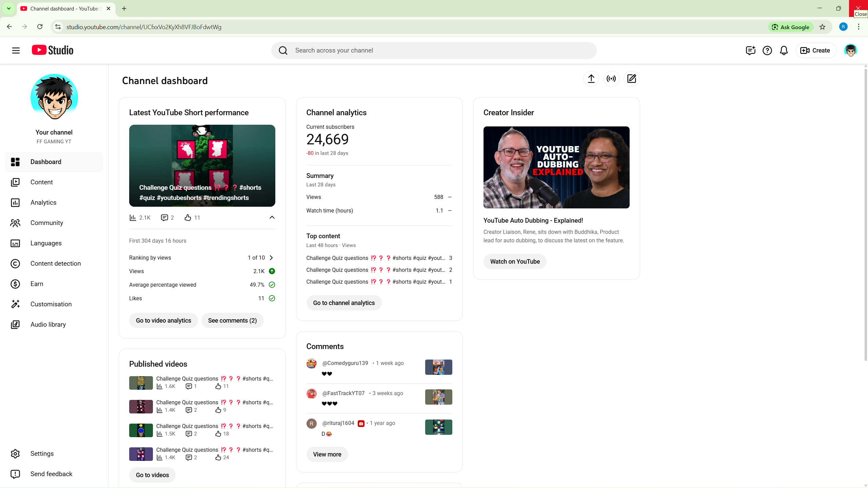Select Earn in the sidebar
The width and height of the screenshot is (868, 488).
coord(37,284)
